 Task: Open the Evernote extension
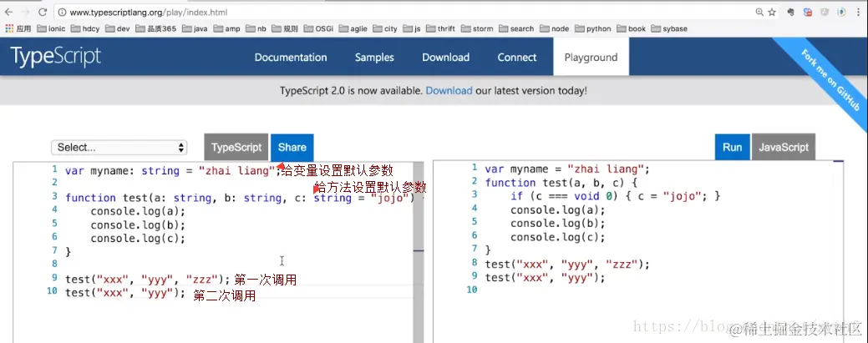pyautogui.click(x=791, y=13)
